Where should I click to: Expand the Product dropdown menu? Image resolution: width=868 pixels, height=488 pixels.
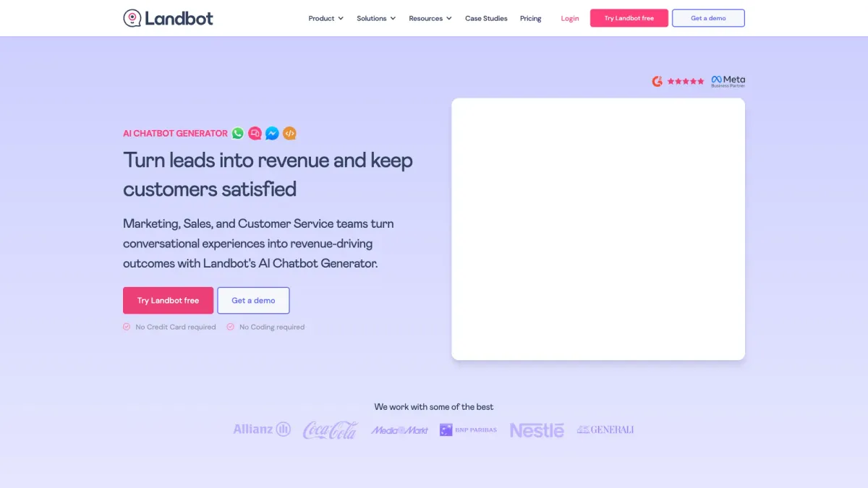point(326,18)
